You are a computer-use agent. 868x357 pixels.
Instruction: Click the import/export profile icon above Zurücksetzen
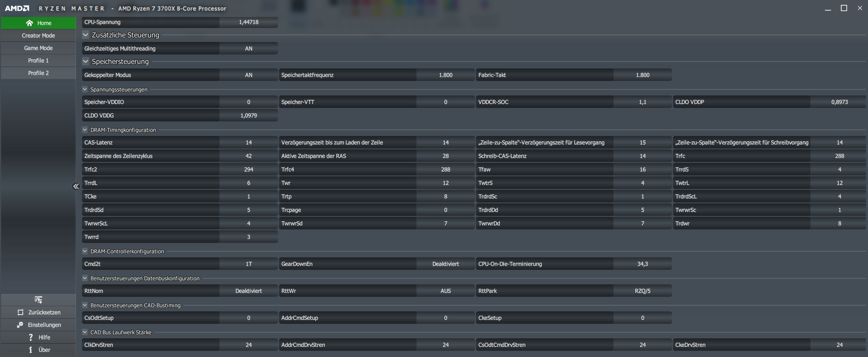(38, 299)
